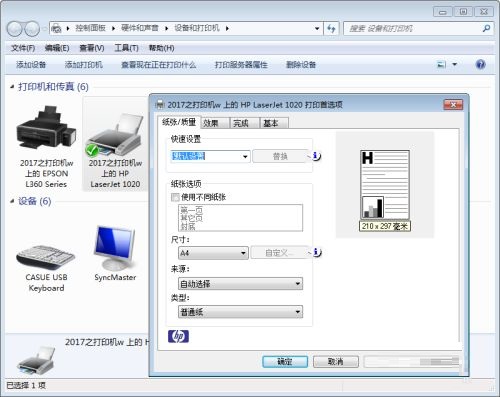
Task: Select the EPSON L360 Series printer icon
Action: pos(46,127)
